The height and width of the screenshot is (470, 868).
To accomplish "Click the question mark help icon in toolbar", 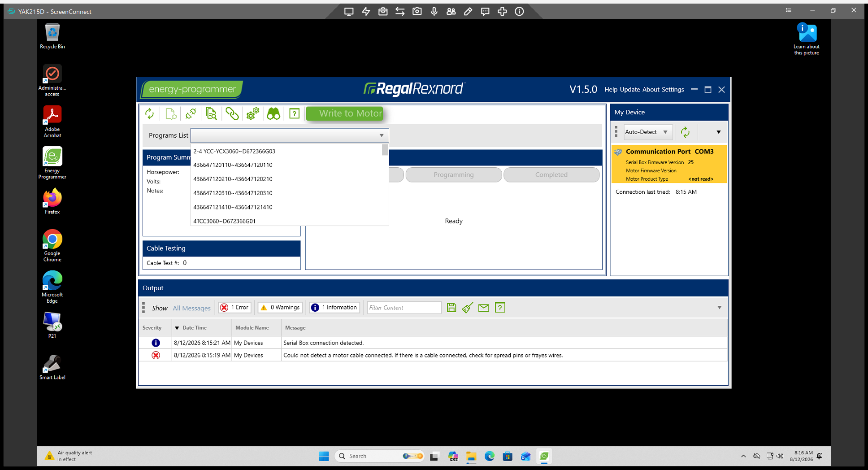I will [294, 114].
